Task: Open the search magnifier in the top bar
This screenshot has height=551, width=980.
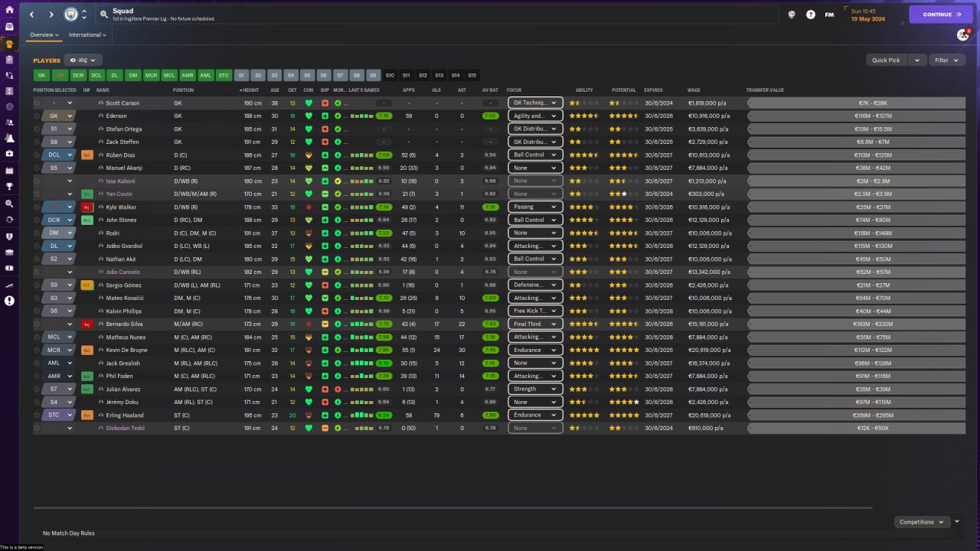Action: click(104, 15)
